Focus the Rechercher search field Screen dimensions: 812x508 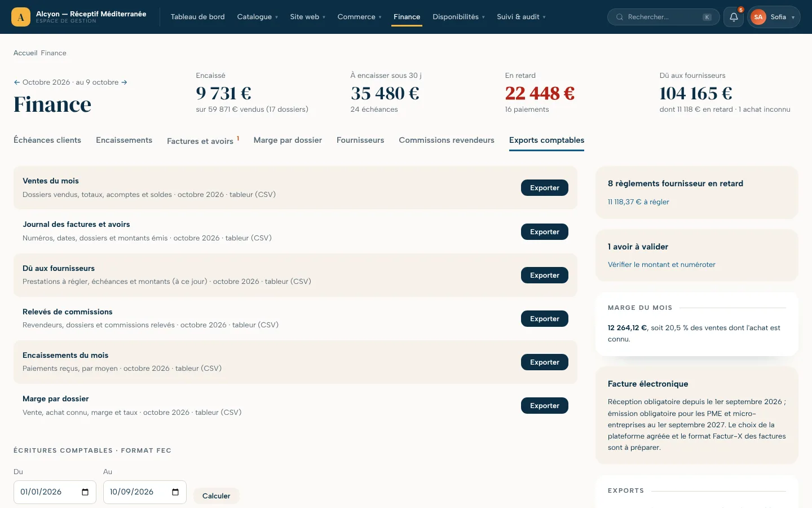664,17
